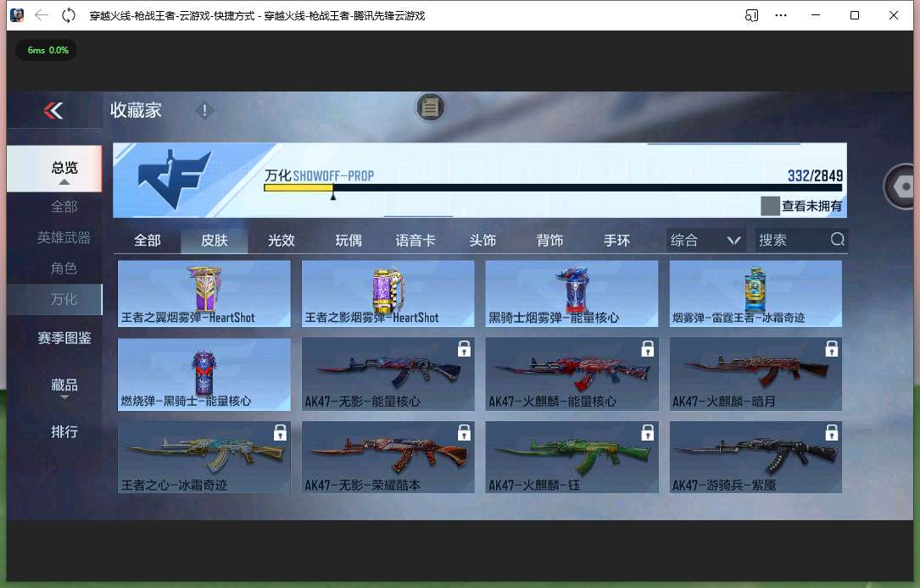Click the 6ms 0.0% latency indicator

[47, 51]
